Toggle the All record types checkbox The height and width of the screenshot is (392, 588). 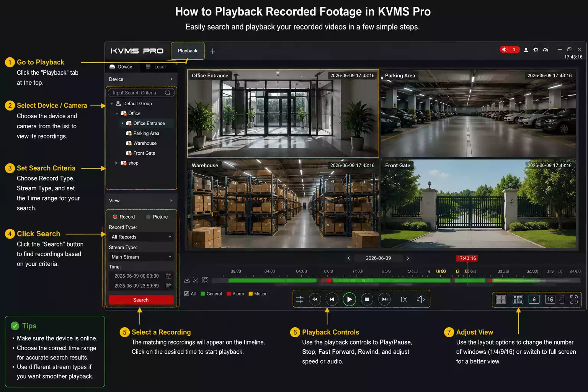pyautogui.click(x=187, y=294)
